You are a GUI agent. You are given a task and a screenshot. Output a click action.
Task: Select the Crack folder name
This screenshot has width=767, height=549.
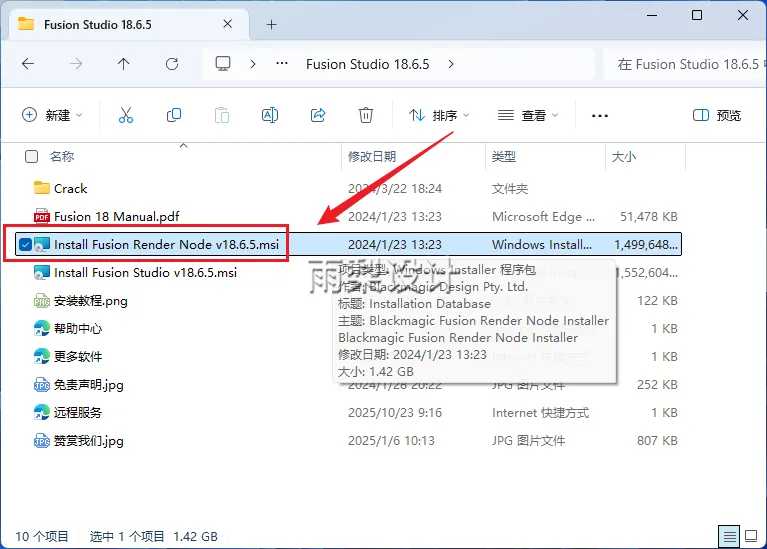70,188
